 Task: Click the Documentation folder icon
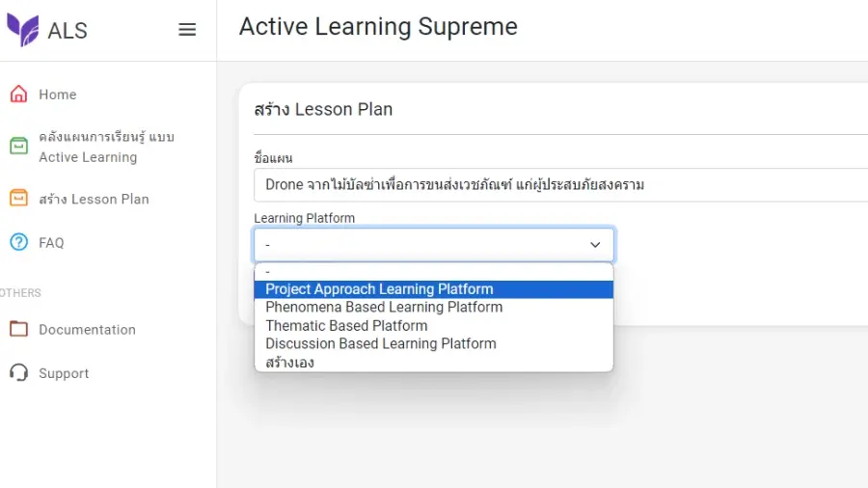click(x=18, y=329)
